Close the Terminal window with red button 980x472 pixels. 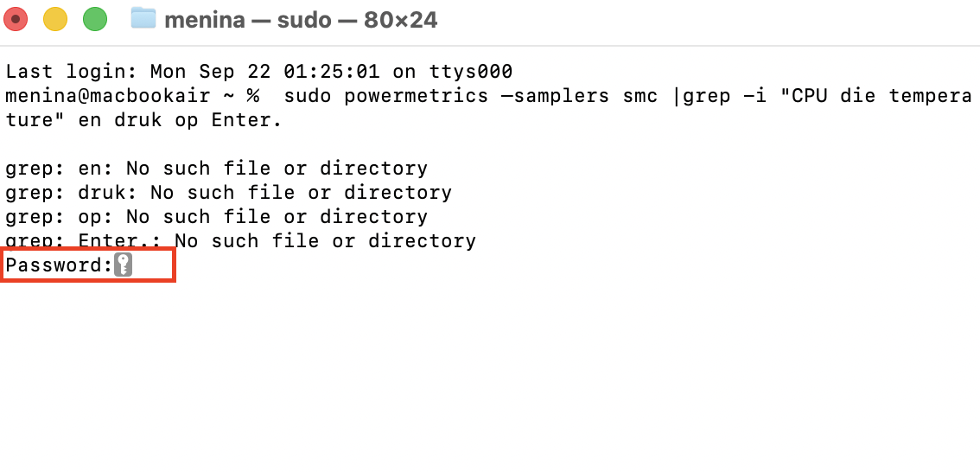point(16,18)
